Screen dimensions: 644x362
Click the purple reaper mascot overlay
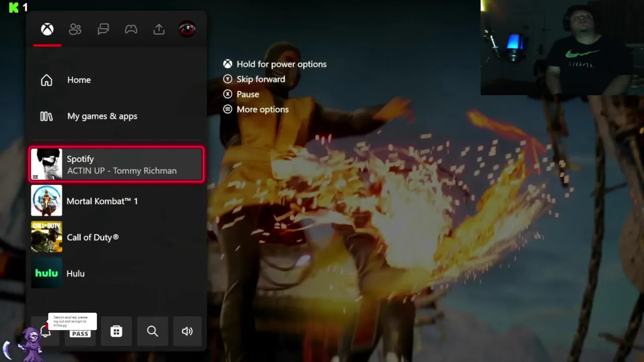(x=31, y=344)
